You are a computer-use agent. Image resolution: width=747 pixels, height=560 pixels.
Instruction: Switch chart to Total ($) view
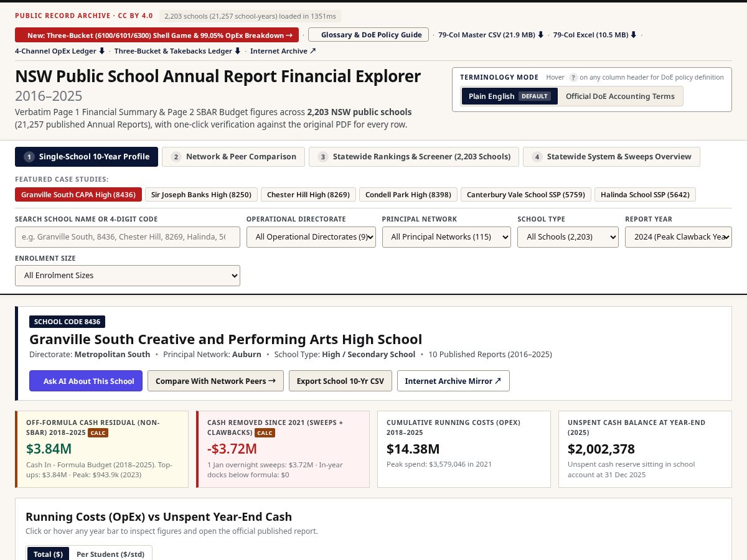pyautogui.click(x=48, y=554)
